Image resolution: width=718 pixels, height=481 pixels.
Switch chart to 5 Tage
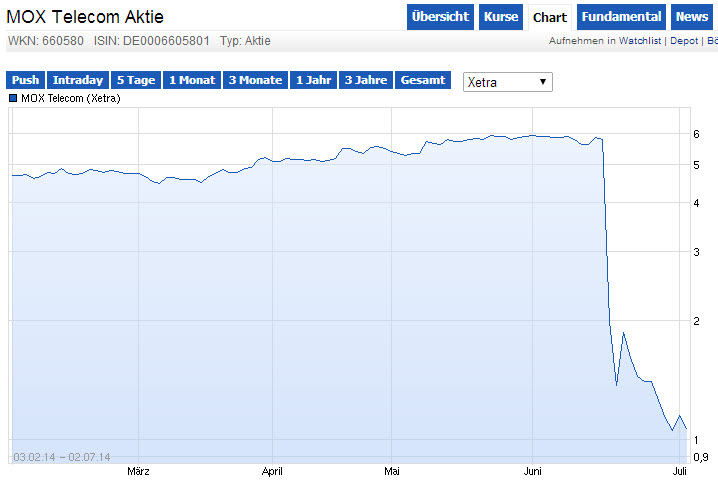135,80
